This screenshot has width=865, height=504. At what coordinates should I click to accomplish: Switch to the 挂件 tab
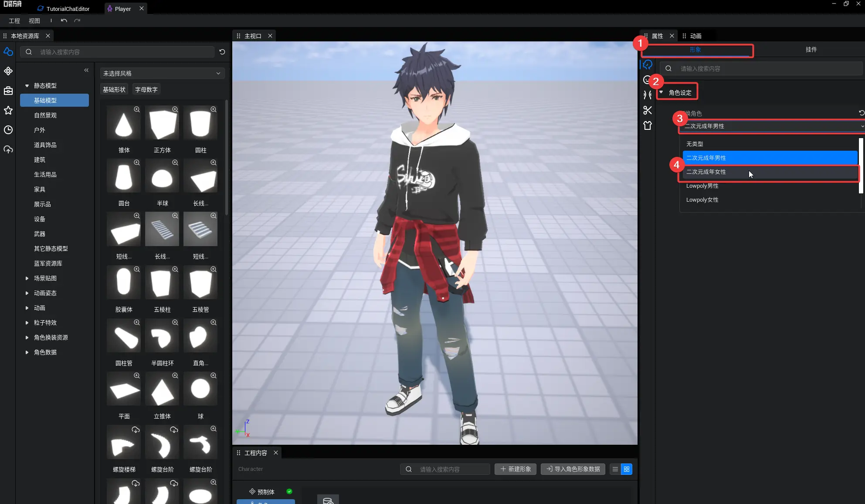point(811,50)
